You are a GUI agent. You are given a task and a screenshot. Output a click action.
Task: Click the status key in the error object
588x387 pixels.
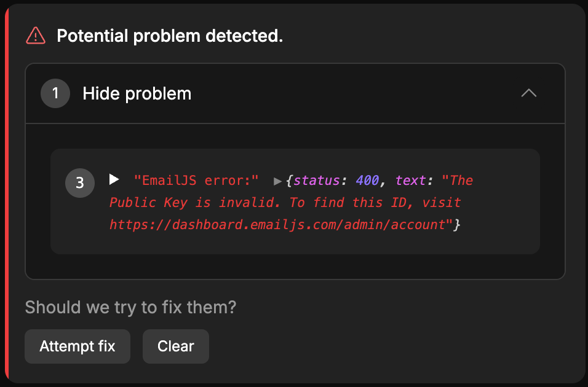316,181
